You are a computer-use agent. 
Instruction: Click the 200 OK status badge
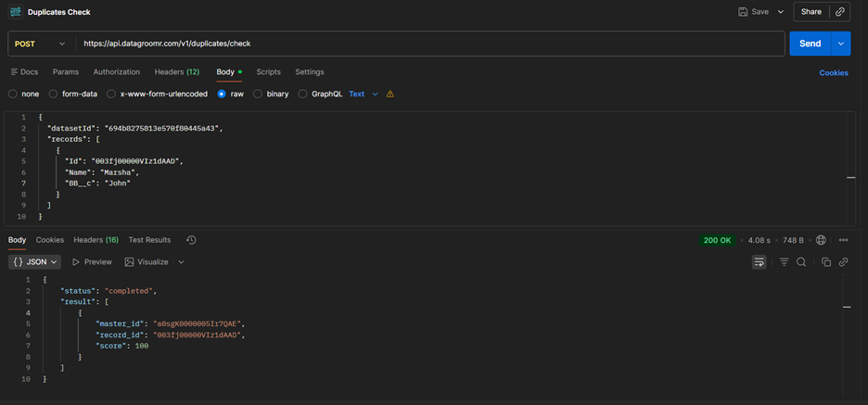pos(718,240)
